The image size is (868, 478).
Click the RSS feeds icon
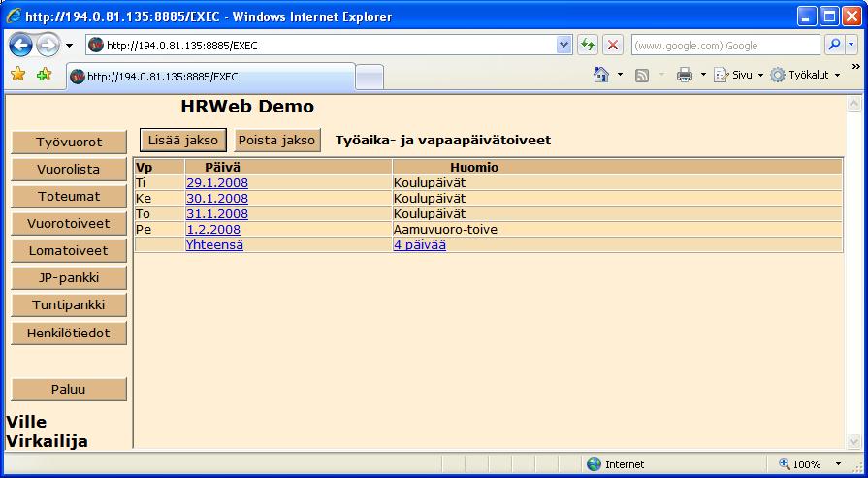[642, 76]
